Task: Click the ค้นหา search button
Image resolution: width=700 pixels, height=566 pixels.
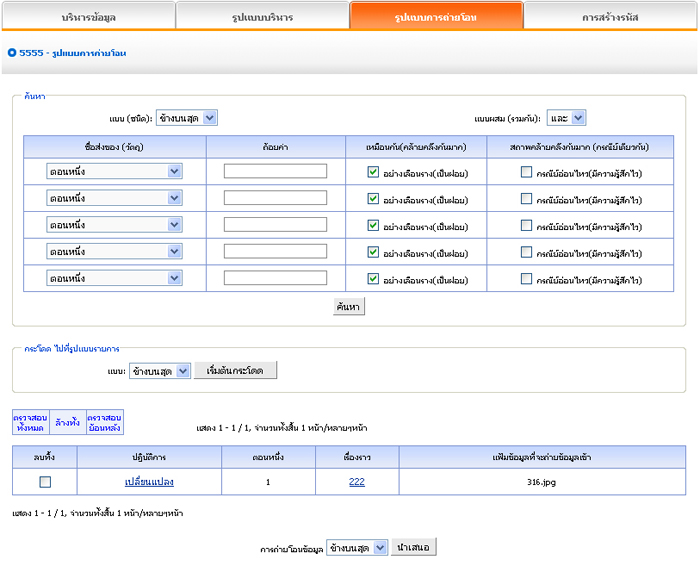Action: (x=349, y=307)
